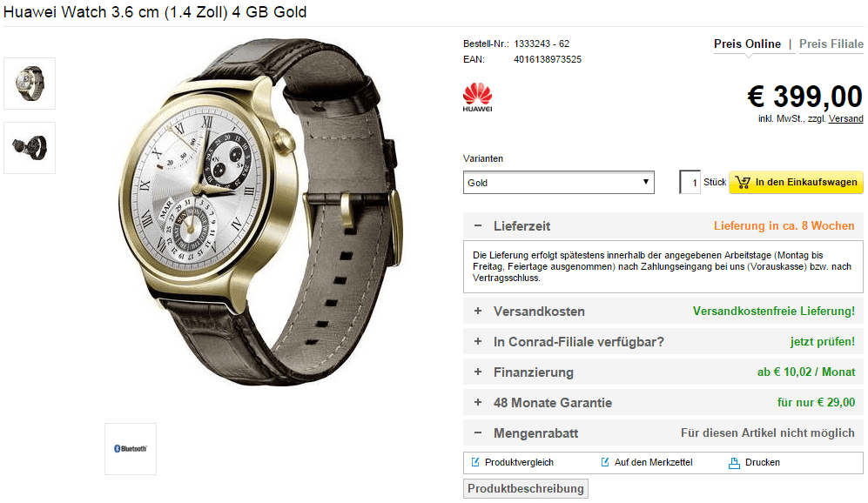Viewport: 868px width, 503px height.
Task: Open the Varianten Gold dropdown
Action: 559,183
